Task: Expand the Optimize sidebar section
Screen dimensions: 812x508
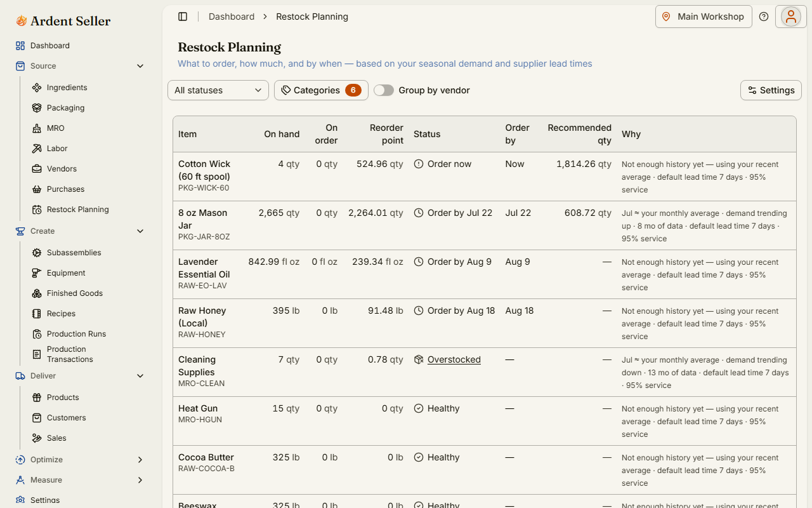Action: tap(80, 460)
